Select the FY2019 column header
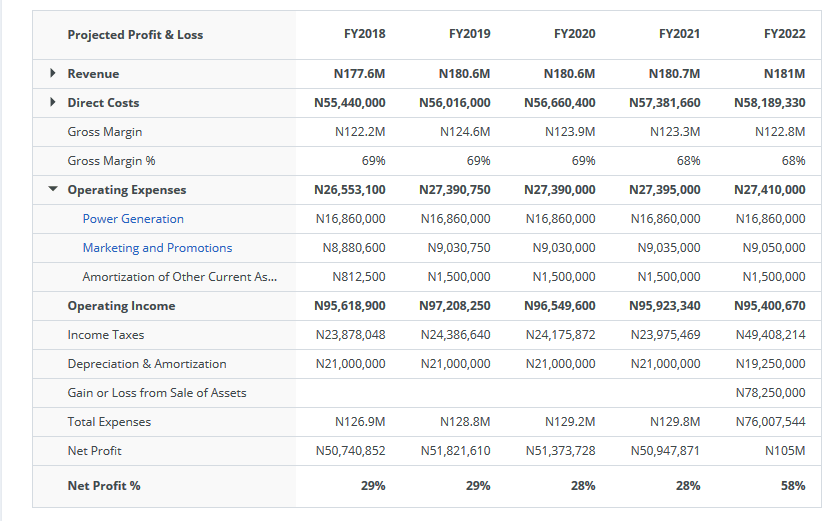The image size is (836, 521). coord(469,34)
